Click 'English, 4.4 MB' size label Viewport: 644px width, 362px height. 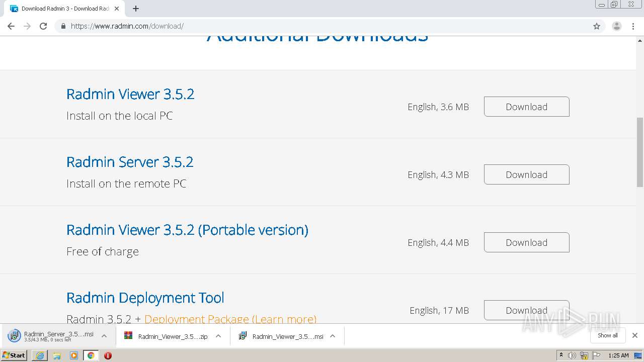click(x=438, y=242)
